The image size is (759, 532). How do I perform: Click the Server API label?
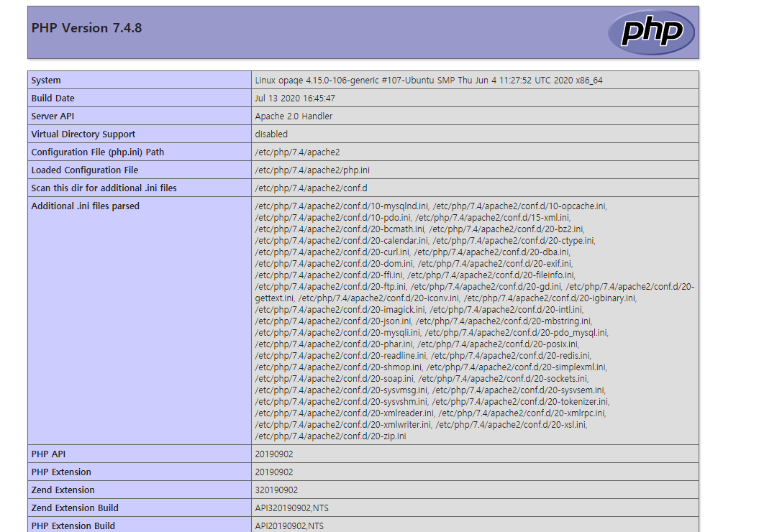pyautogui.click(x=53, y=116)
